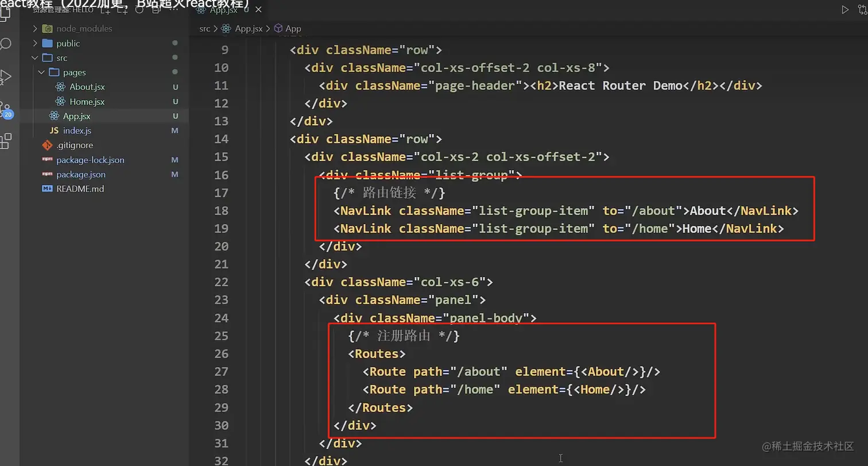Click the Run play icon in editor toolbar
The width and height of the screenshot is (868, 466).
(x=845, y=10)
